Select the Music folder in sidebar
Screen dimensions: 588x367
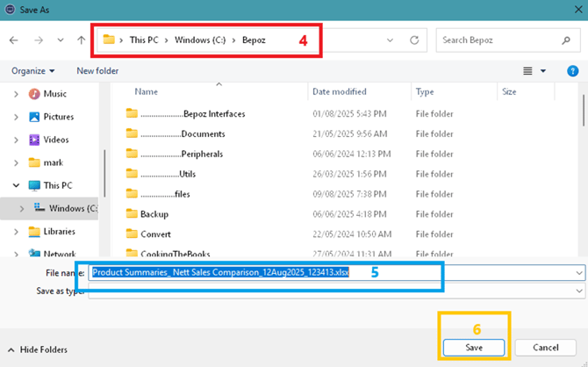54,94
